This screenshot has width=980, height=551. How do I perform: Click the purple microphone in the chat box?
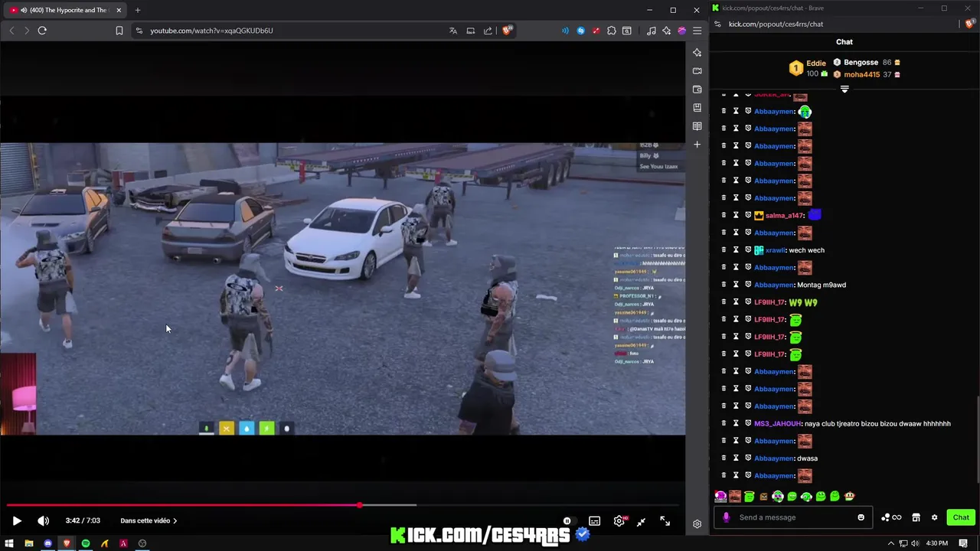coord(726,517)
